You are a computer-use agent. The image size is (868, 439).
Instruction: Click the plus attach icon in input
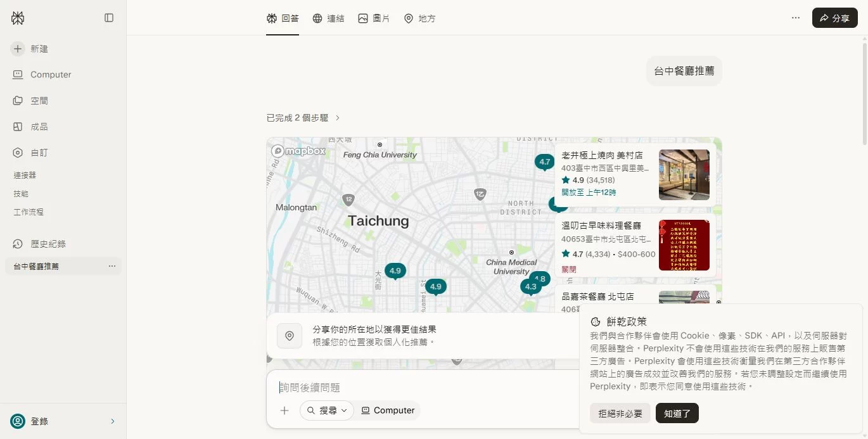coord(284,410)
